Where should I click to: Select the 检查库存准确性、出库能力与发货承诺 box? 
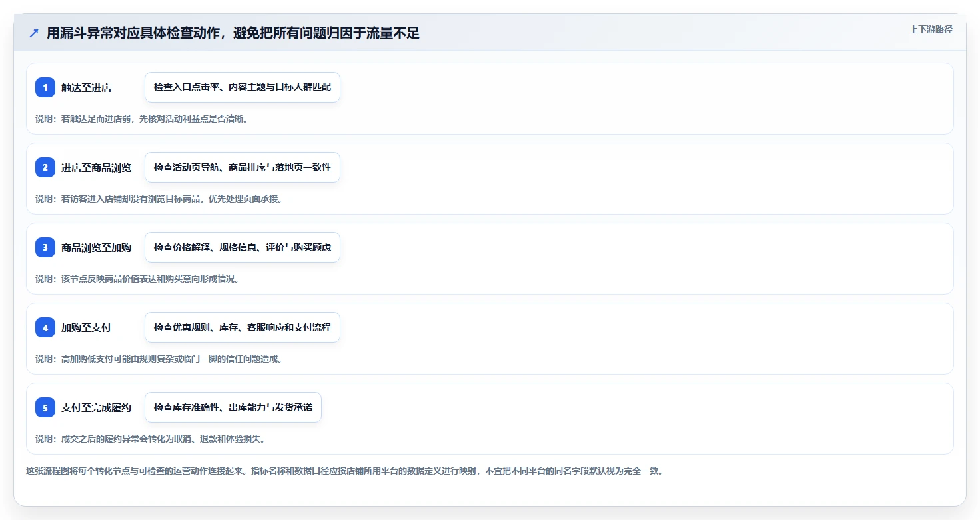click(233, 407)
